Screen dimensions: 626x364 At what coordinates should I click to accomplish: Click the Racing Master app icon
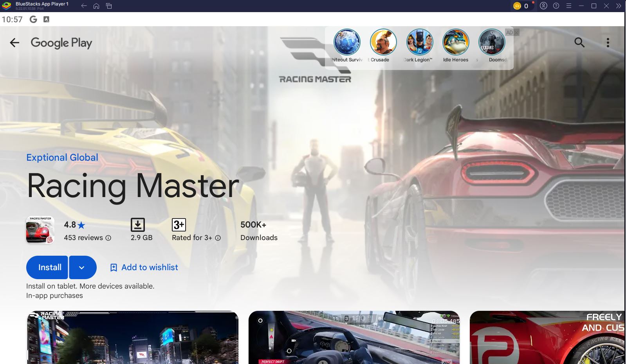click(40, 230)
